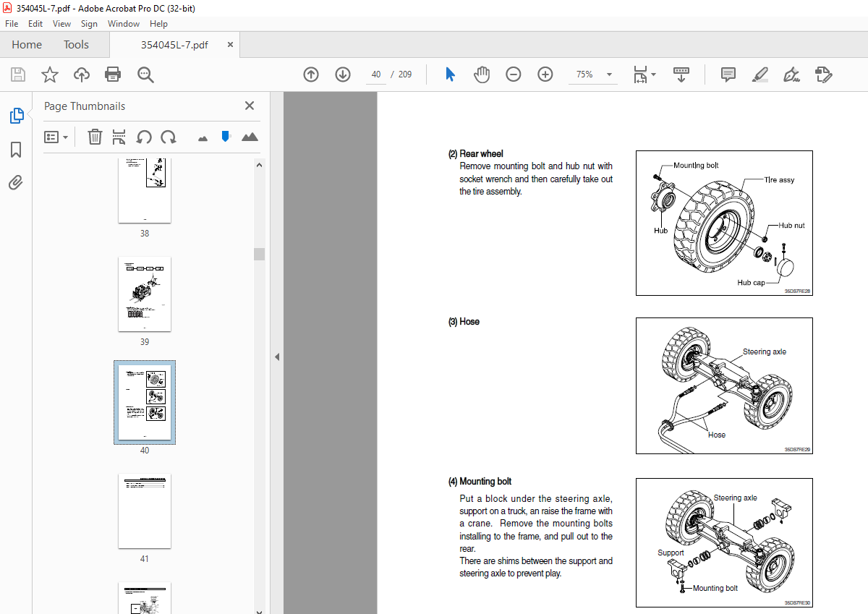Open the find text magnifier tool
The width and height of the screenshot is (868, 614).
145,74
